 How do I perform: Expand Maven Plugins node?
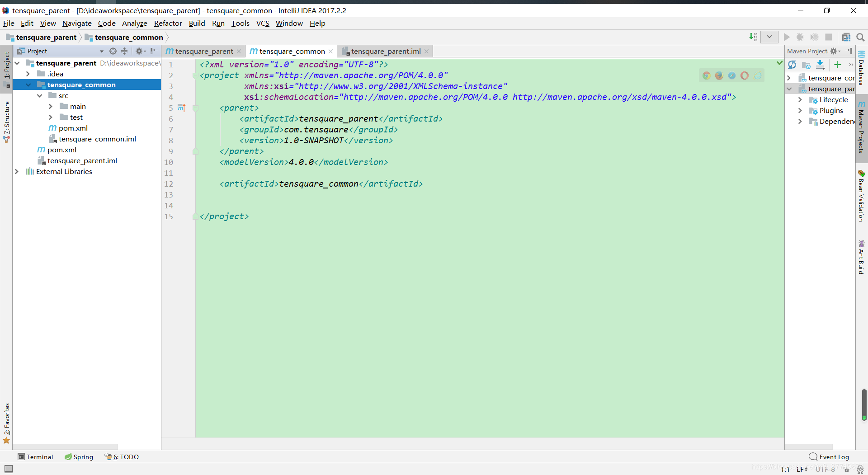click(800, 110)
